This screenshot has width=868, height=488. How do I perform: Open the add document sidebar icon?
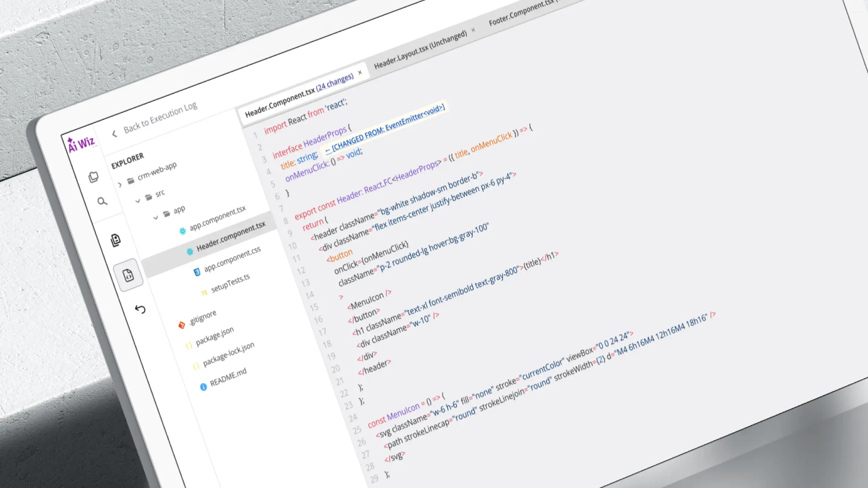click(116, 240)
